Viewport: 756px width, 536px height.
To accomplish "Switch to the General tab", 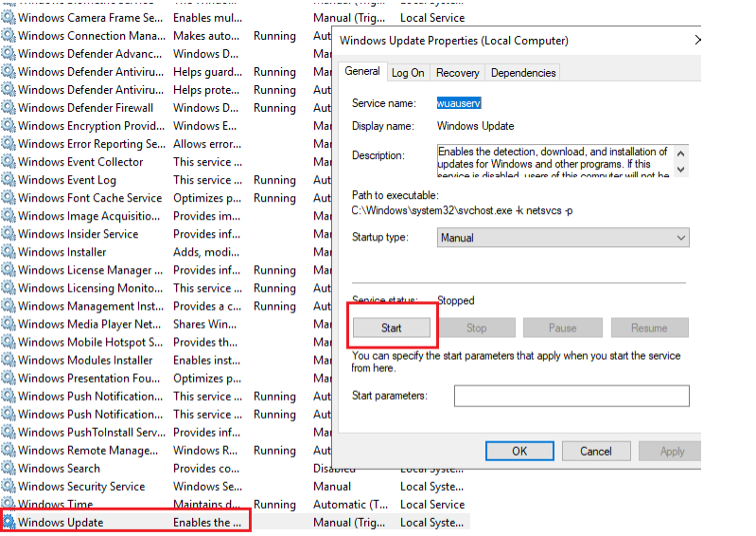I will pyautogui.click(x=362, y=71).
